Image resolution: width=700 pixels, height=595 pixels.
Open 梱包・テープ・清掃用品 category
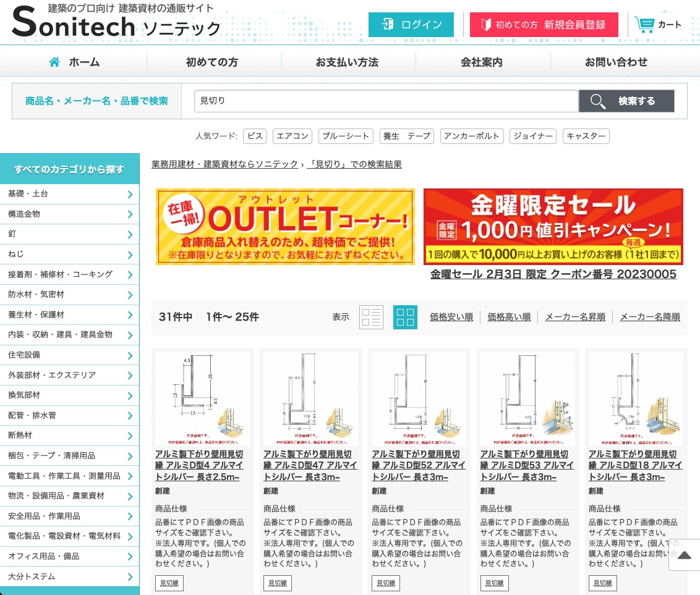point(70,456)
